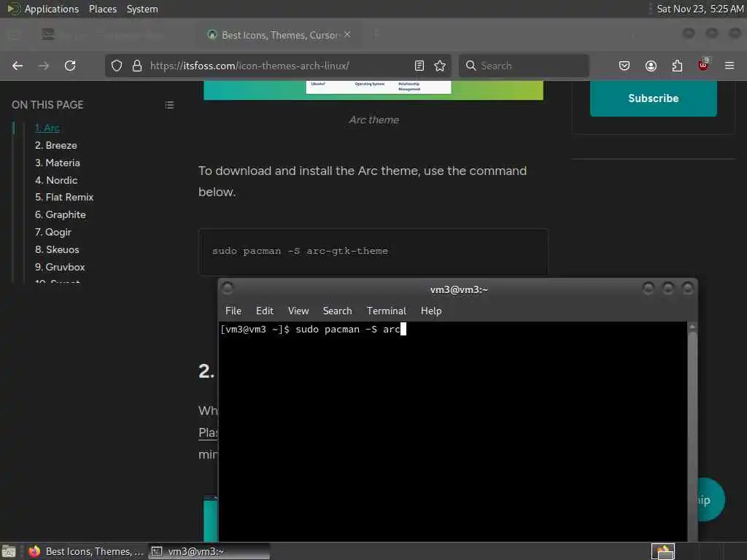Jump to section 7. Qogir
Image resolution: width=747 pixels, height=560 pixels.
(x=53, y=232)
